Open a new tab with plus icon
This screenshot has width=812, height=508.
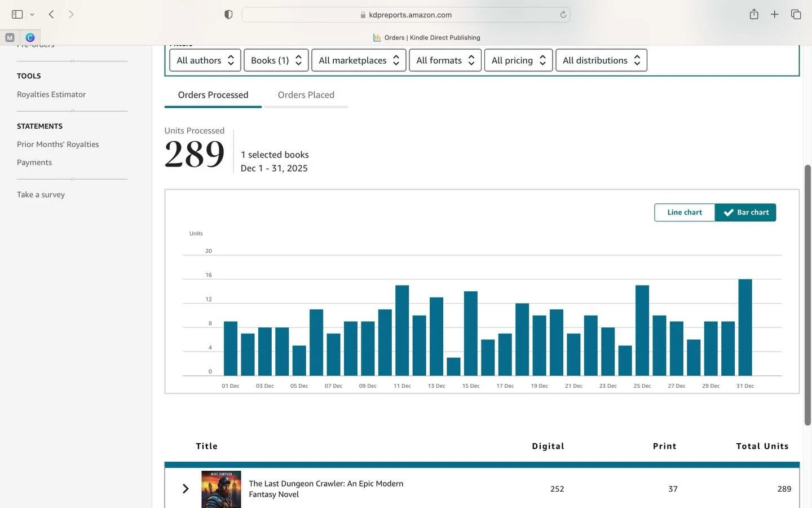tap(775, 14)
